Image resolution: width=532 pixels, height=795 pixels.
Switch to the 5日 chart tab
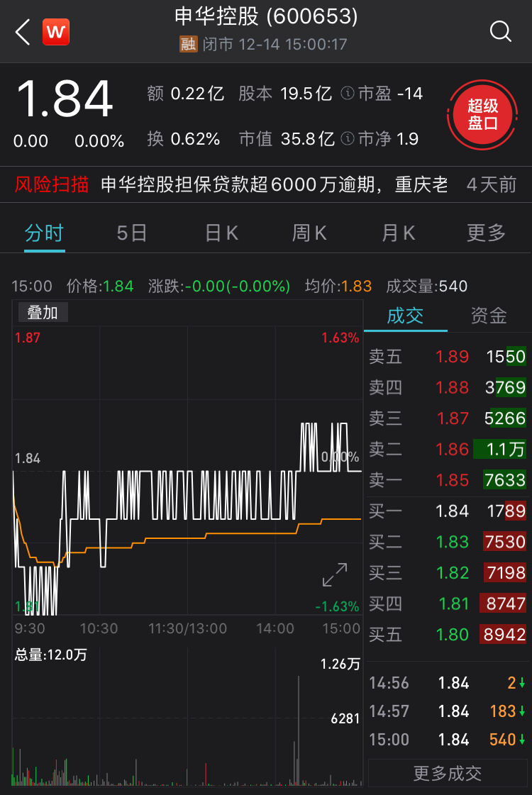(x=132, y=233)
